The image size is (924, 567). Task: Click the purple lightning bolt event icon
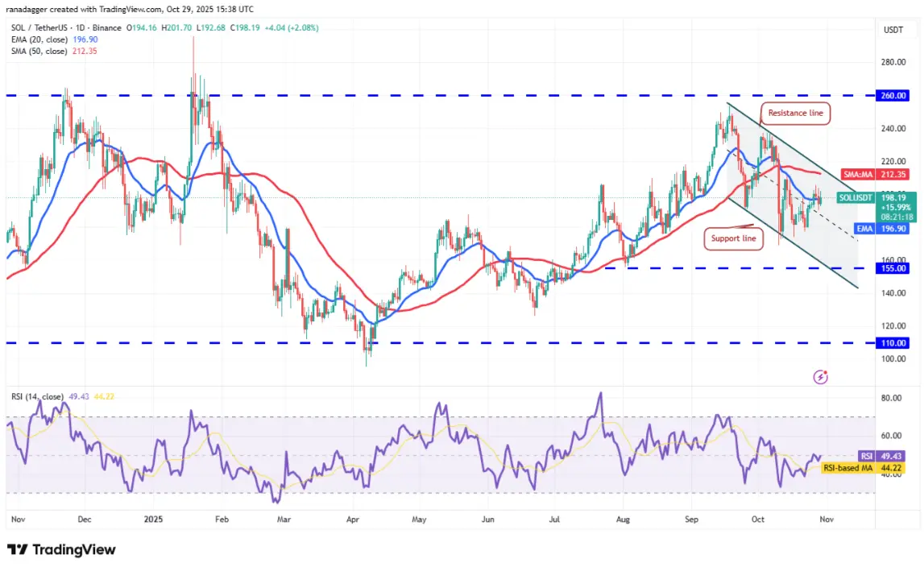820,377
